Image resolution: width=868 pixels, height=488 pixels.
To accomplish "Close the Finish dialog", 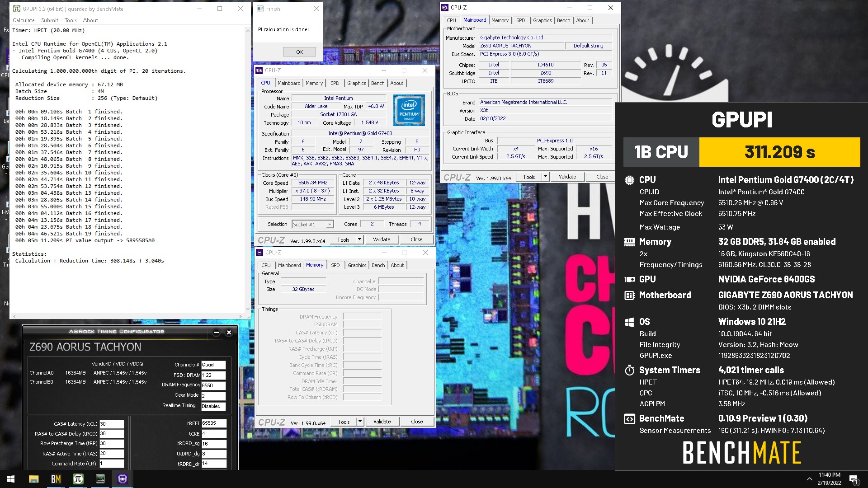I will coord(316,9).
